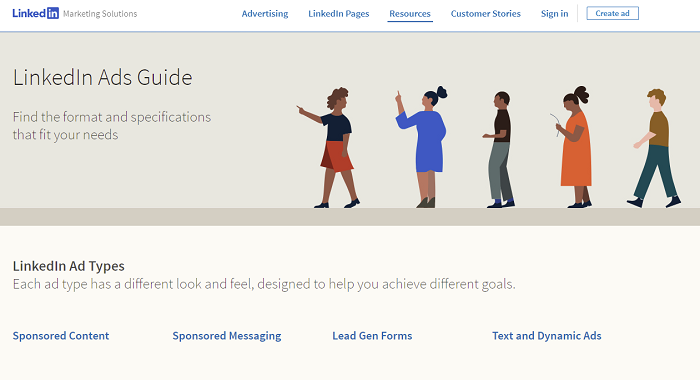Click the LinkedIn Ad Types heading
Viewport: 700px width, 380px height.
pos(69,266)
